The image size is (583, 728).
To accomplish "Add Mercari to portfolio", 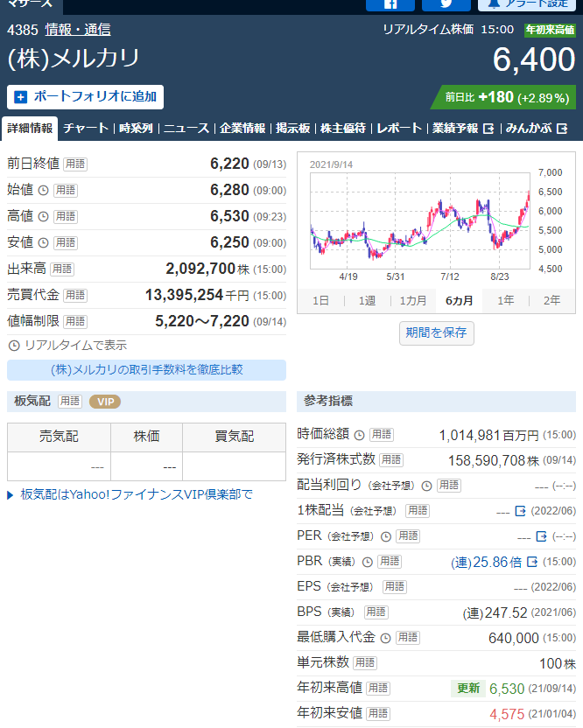I will pos(86,97).
